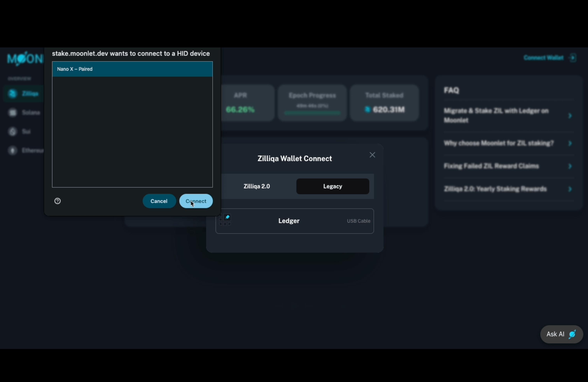This screenshot has width=588, height=382.
Task: Choose the Ledger USB Cable option
Action: pos(295,221)
